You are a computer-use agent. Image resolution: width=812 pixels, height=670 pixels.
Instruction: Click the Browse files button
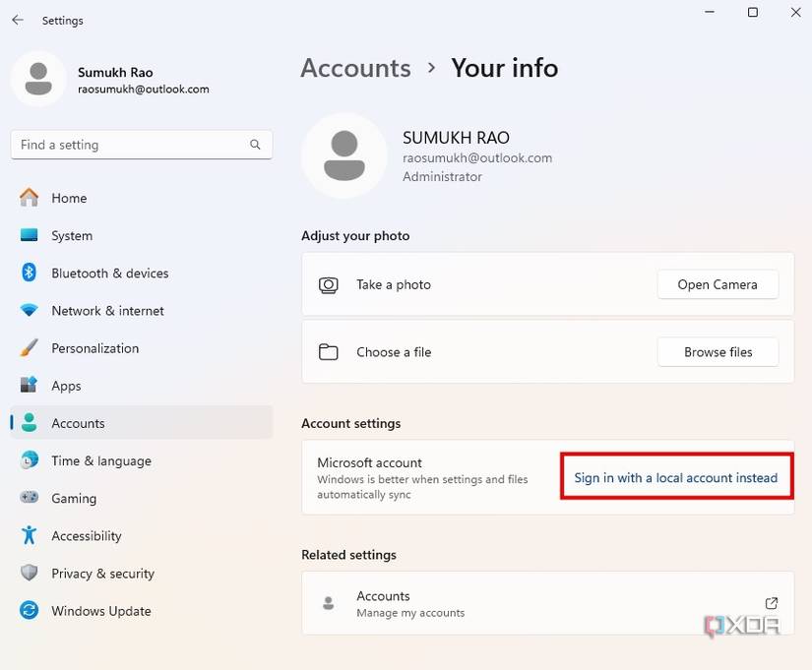tap(718, 352)
